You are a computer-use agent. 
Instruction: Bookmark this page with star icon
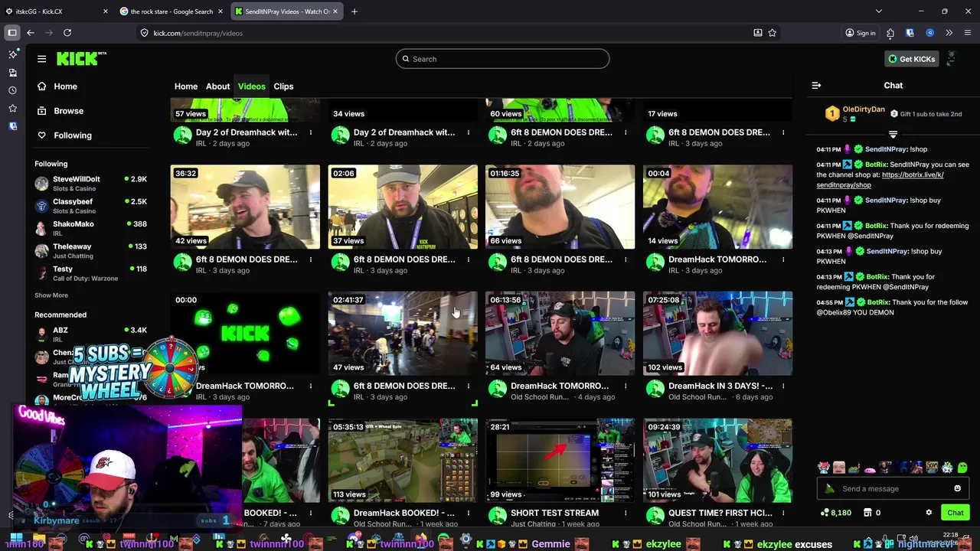point(772,33)
